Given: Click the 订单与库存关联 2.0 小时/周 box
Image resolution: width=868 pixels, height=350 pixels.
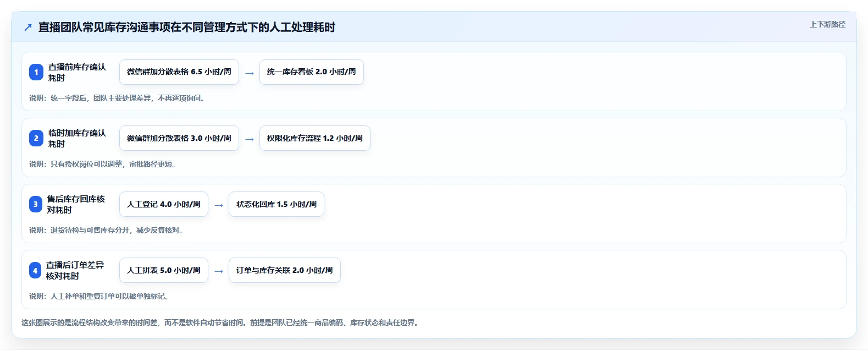Looking at the screenshot, I should 285,270.
